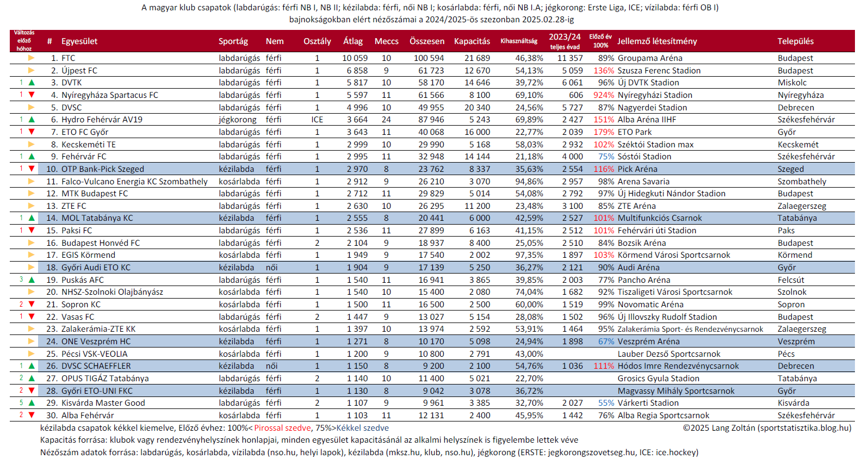Select the orange trend arrow for Újpest FC
The height and width of the screenshot is (465, 868).
[32, 70]
